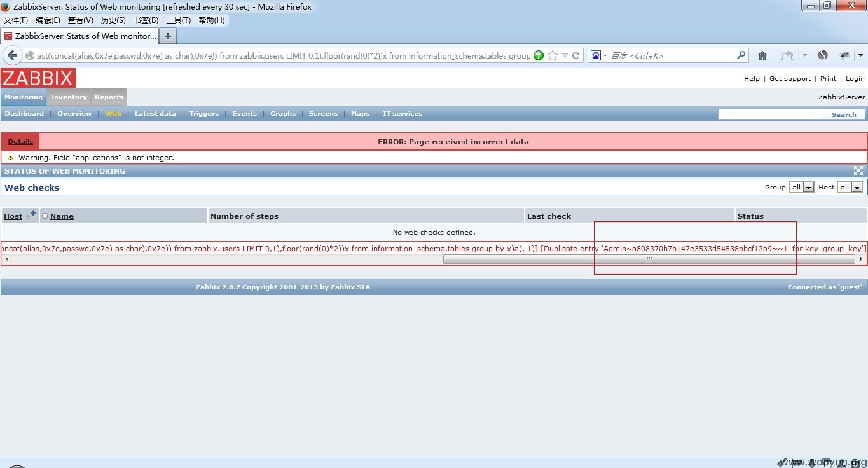Click the Zabbix search input field
This screenshot has height=468, width=868.
770,114
